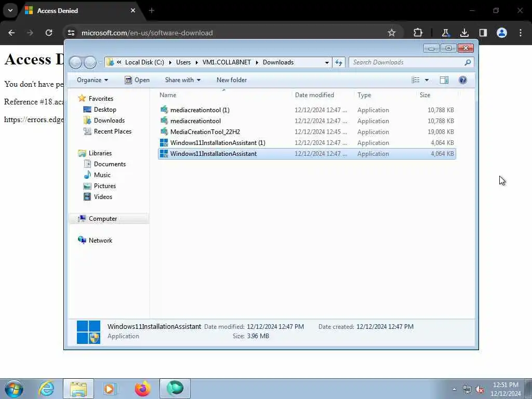532x399 pixels.
Task: Launch Internet Explorer from taskbar
Action: tap(46, 389)
